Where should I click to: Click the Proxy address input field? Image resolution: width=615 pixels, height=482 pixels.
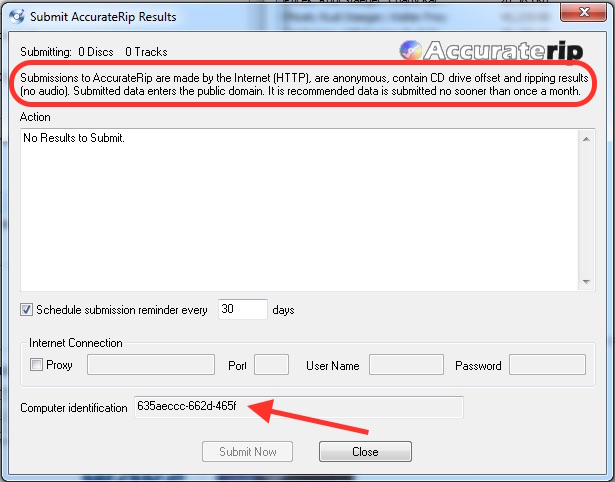point(151,365)
